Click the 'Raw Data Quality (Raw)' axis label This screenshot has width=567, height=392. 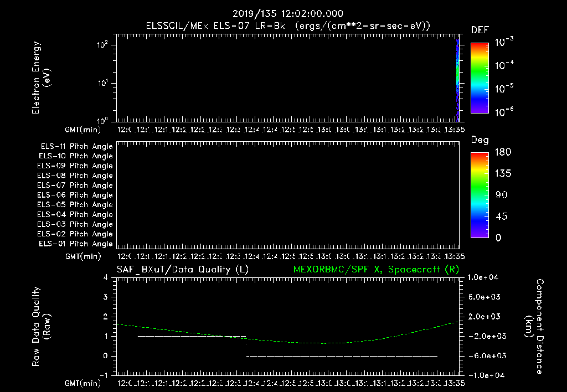41,327
